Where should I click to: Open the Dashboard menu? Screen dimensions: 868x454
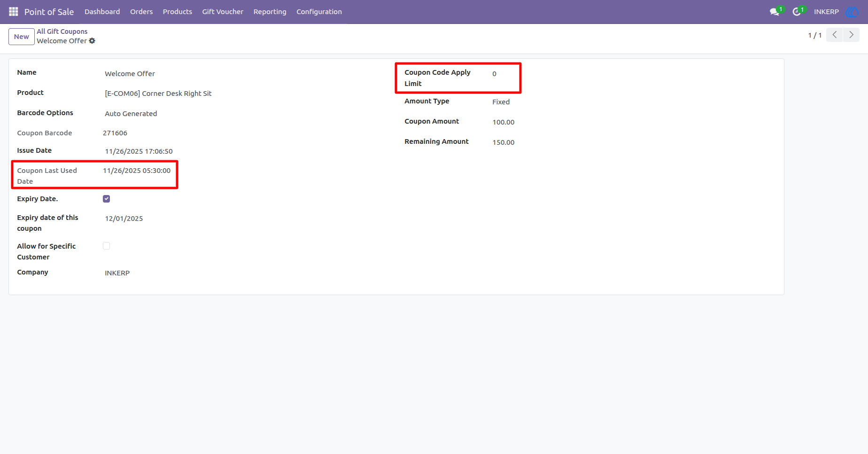tap(102, 12)
